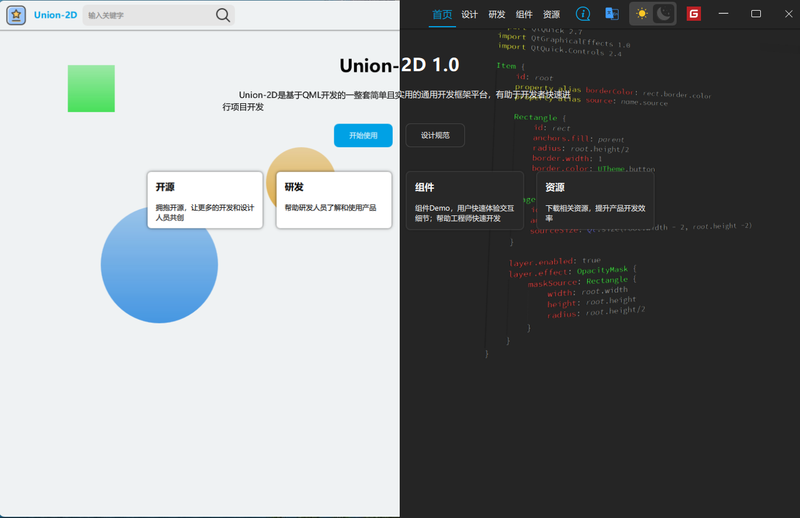
Task: Click the Union-2D title text link
Action: tap(56, 15)
